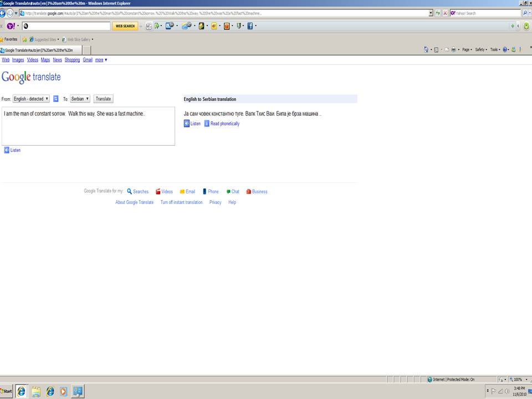This screenshot has width=532, height=399.
Task: Open the Gmail link
Action: click(x=88, y=60)
